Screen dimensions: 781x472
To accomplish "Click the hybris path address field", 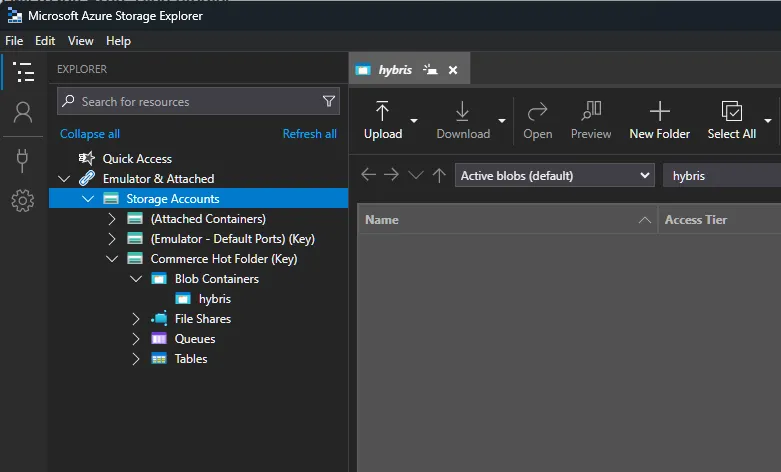I will click(722, 176).
